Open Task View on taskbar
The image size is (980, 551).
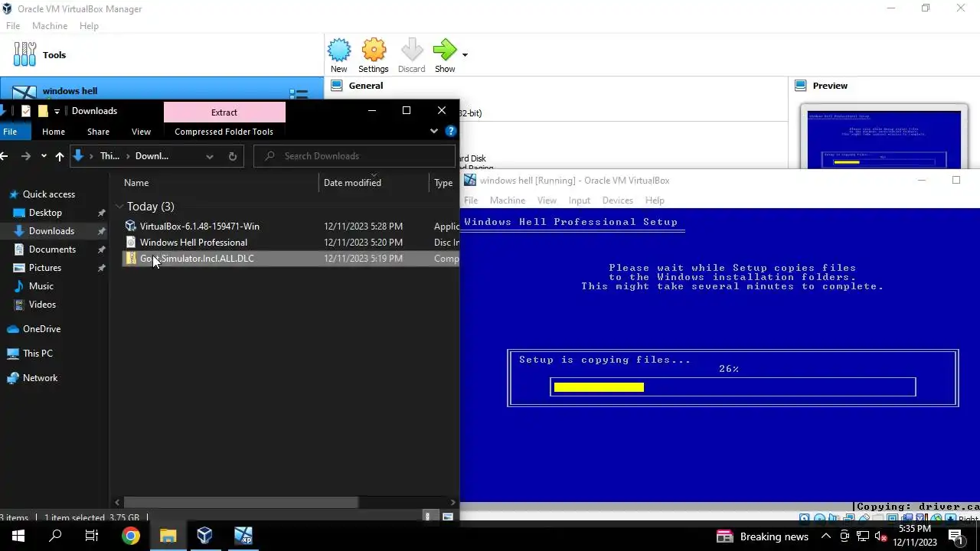(x=92, y=536)
